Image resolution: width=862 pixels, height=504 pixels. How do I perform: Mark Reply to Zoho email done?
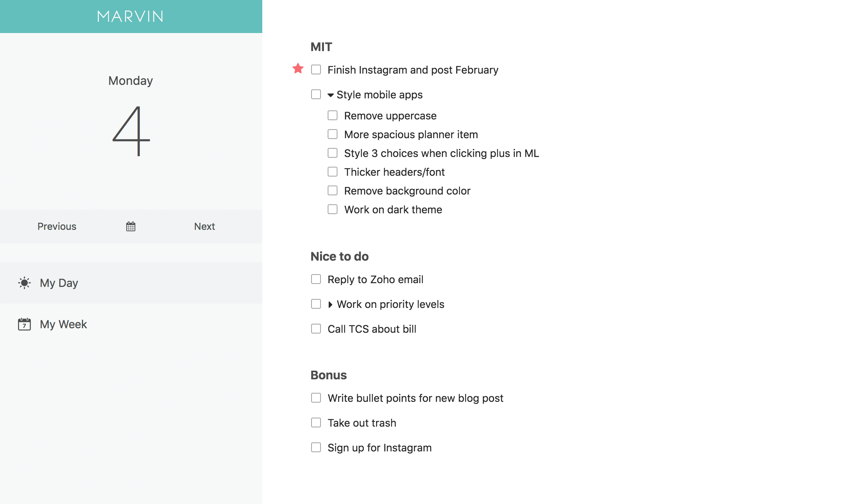316,279
